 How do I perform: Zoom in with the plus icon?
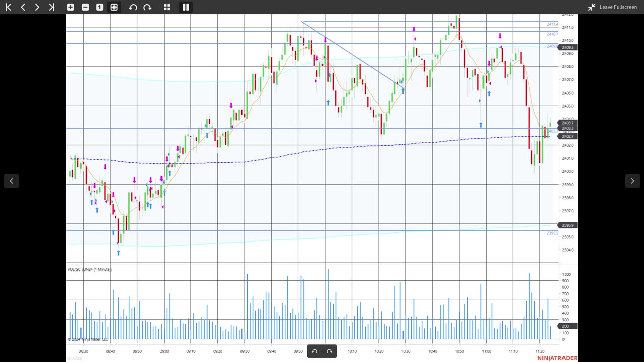[70, 7]
